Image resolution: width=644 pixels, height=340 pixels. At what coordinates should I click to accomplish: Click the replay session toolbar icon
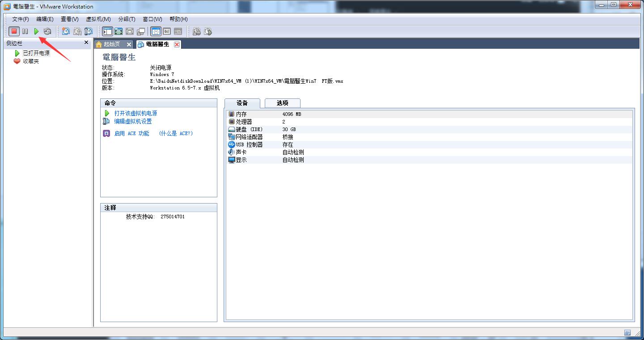coord(208,31)
